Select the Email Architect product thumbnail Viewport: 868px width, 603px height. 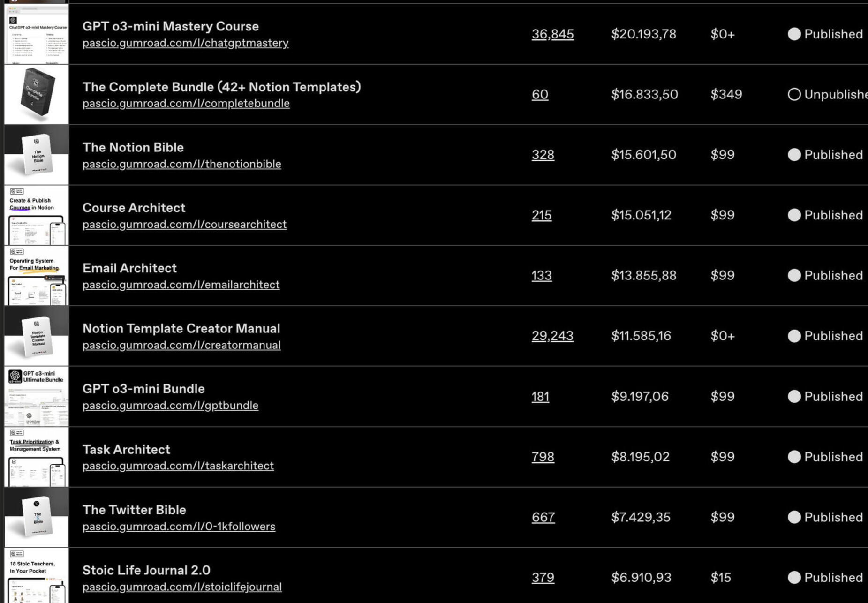pos(37,276)
